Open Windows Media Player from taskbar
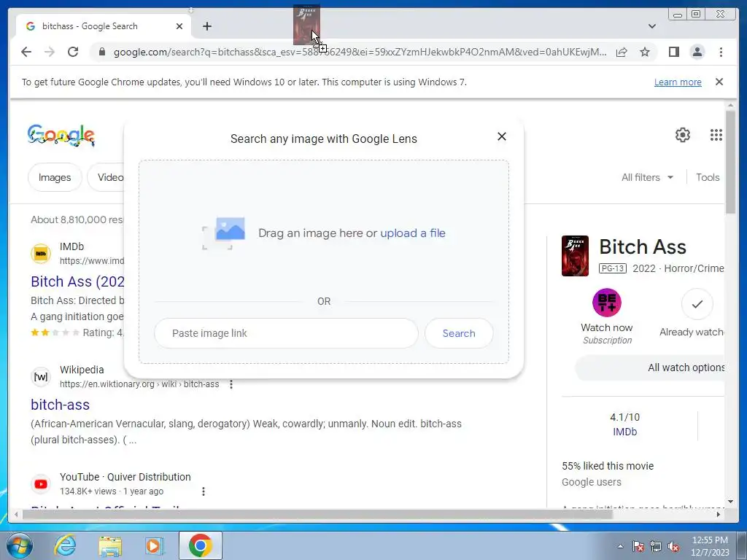 pos(154,545)
